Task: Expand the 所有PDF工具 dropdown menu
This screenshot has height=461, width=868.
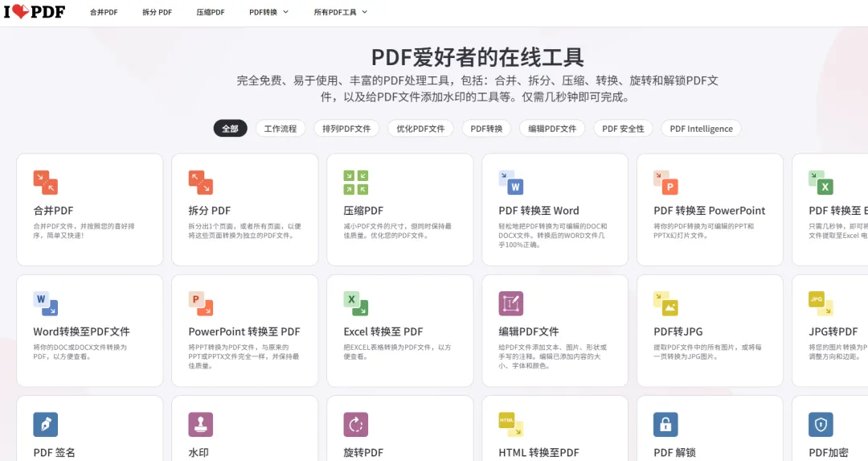Action: point(341,12)
